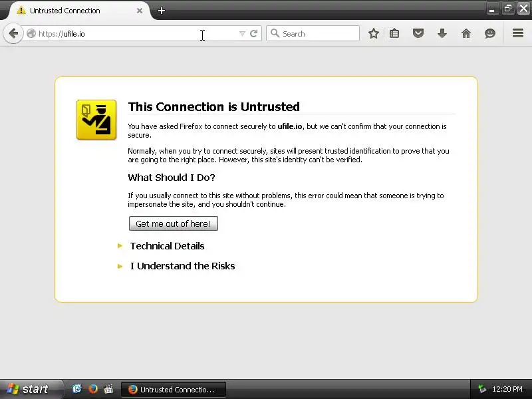Focus the Search input field
This screenshot has height=399, width=532.
pyautogui.click(x=313, y=34)
